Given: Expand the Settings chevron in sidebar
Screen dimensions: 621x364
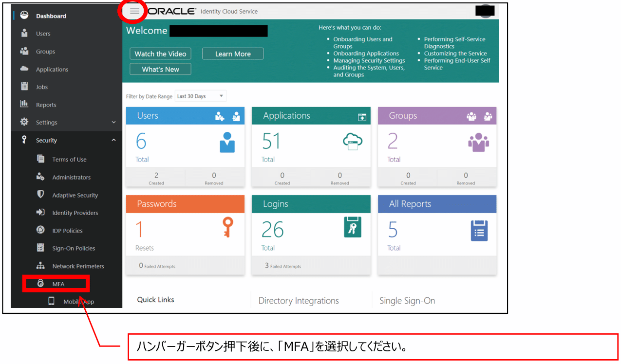Looking at the screenshot, I should point(113,123).
